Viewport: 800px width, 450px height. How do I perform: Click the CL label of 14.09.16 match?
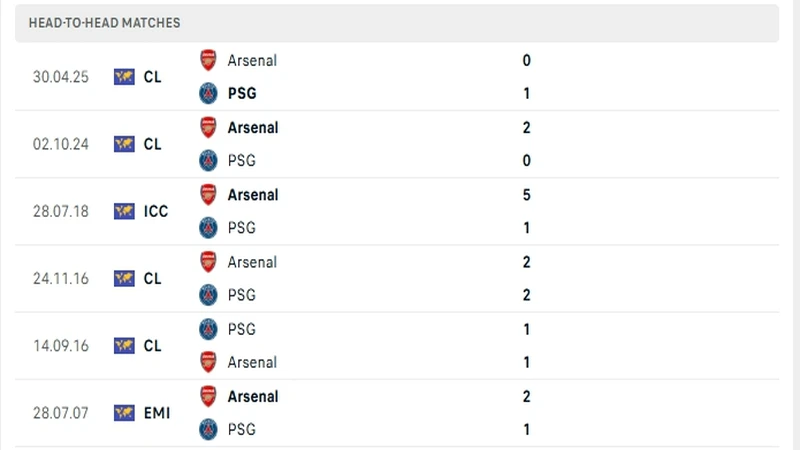(x=152, y=346)
